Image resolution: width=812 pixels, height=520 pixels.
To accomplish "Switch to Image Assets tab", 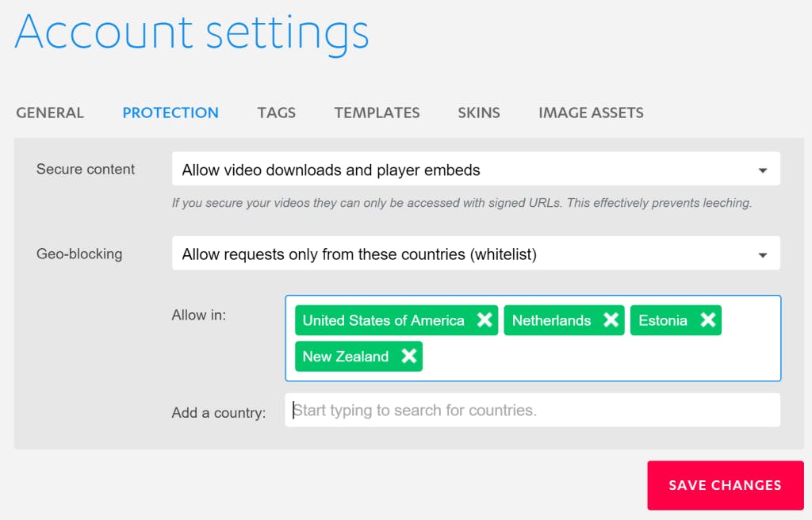I will [591, 113].
